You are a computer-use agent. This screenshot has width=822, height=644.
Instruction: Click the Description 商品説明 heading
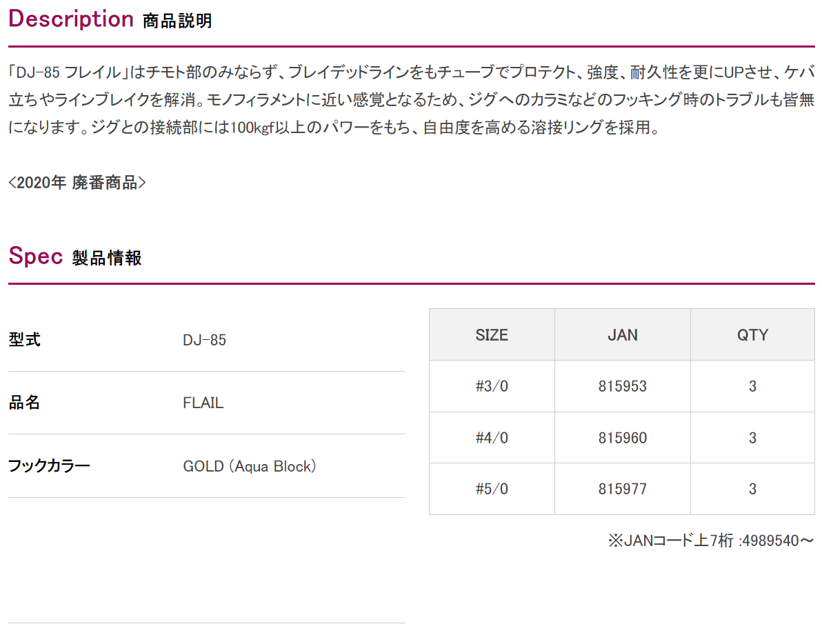pos(110,19)
